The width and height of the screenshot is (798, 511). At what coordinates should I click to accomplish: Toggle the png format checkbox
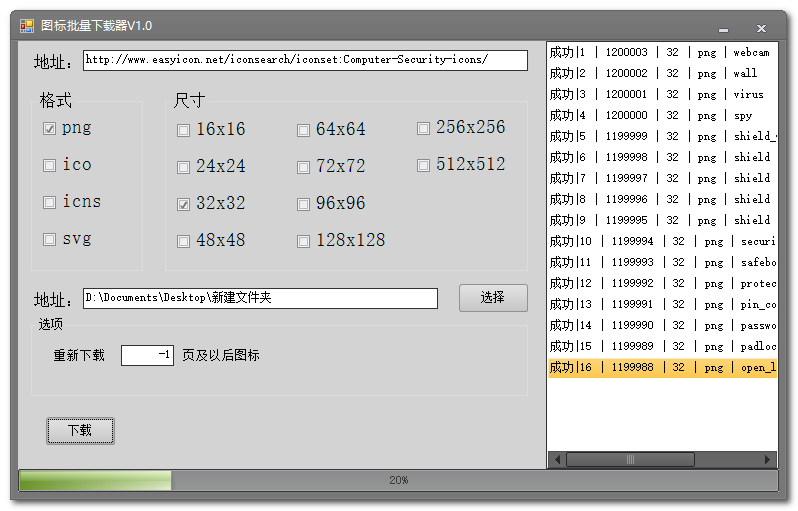pos(49,129)
